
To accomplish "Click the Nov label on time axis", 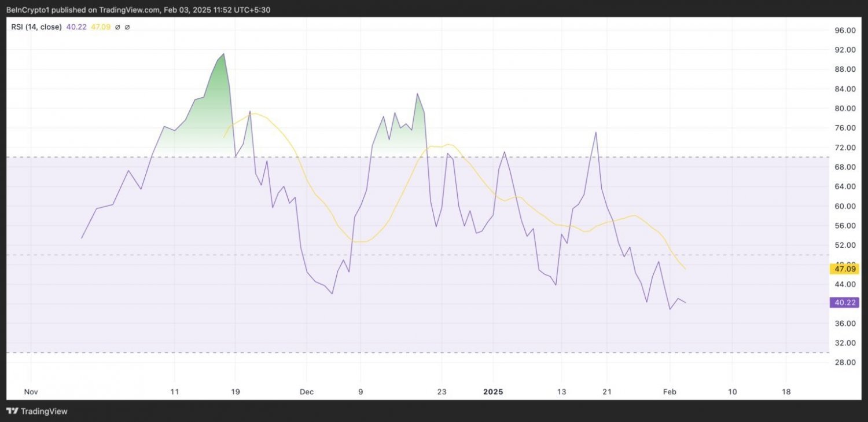I will (31, 392).
